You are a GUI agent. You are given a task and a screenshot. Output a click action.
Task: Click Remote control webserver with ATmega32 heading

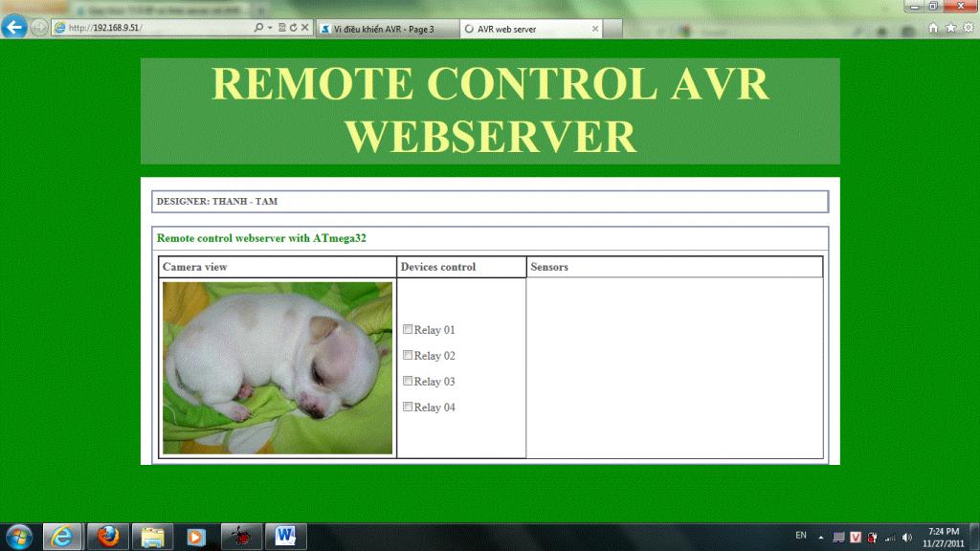click(x=261, y=238)
